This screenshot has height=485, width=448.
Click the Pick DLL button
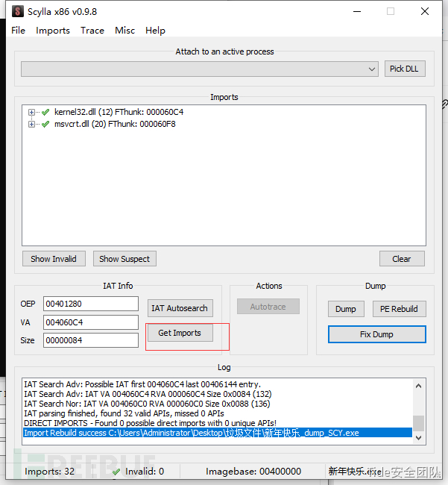[x=405, y=69]
